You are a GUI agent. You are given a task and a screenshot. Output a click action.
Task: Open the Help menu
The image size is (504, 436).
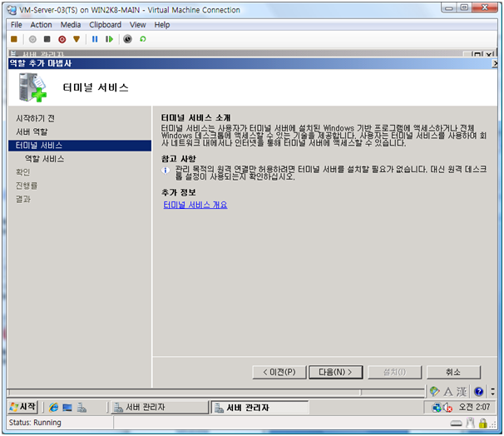[161, 25]
